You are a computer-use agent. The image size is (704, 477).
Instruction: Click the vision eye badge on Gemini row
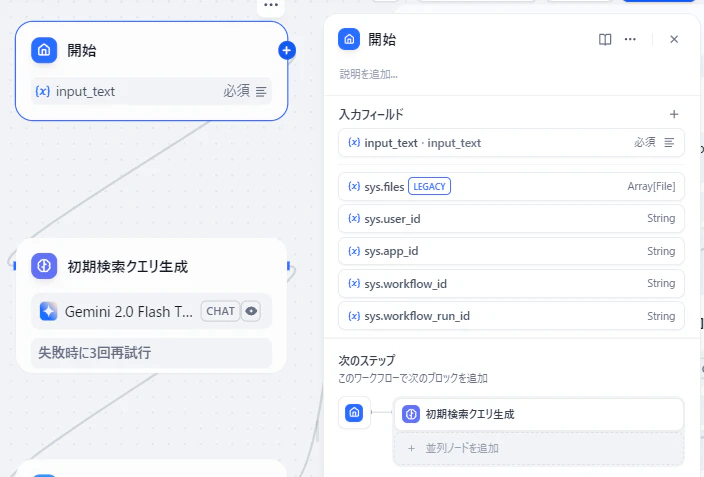pyautogui.click(x=251, y=311)
